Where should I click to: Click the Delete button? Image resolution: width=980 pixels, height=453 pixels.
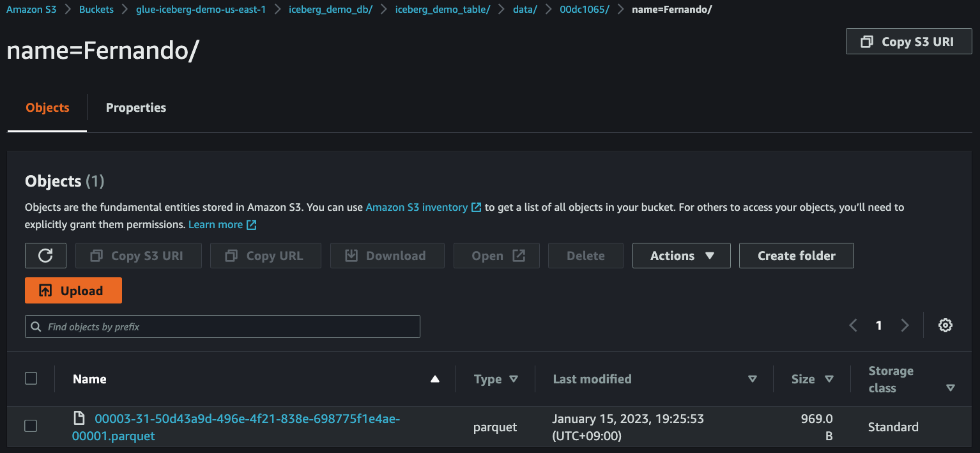click(x=586, y=256)
